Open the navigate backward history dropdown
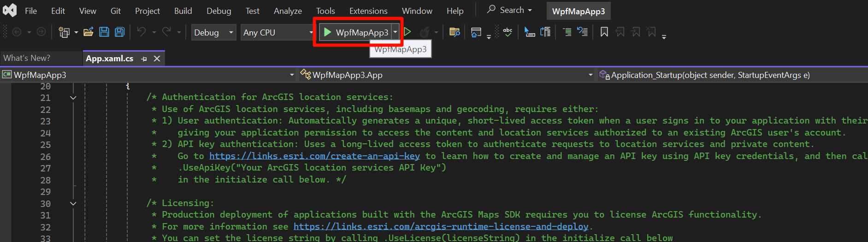The width and height of the screenshot is (868, 242). (29, 32)
